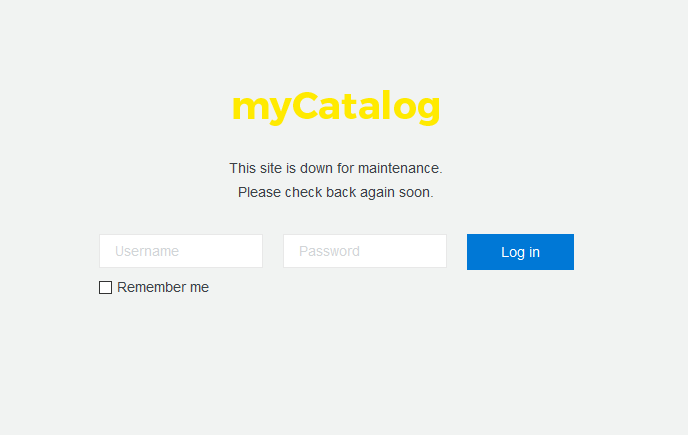Focus the Username input field
Image resolution: width=688 pixels, height=435 pixels.
[x=180, y=251]
